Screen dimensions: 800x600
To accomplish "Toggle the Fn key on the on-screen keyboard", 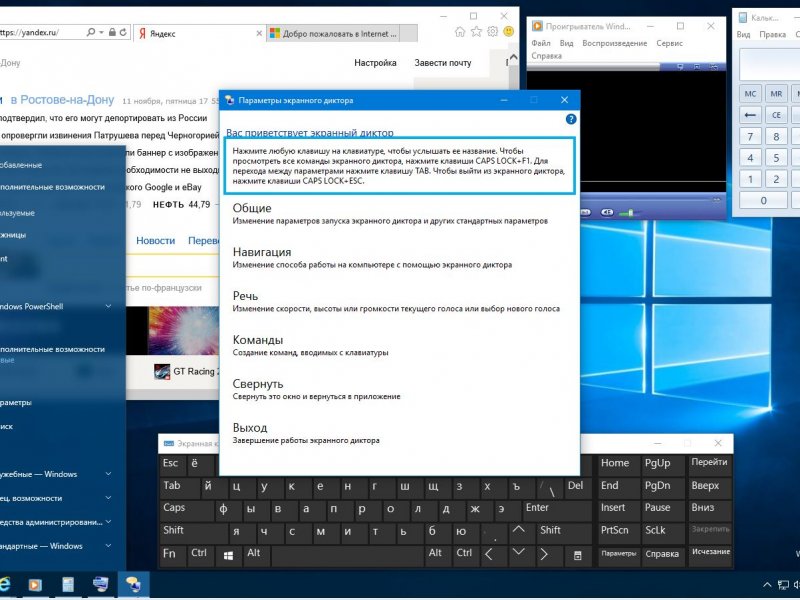I will tap(172, 555).
